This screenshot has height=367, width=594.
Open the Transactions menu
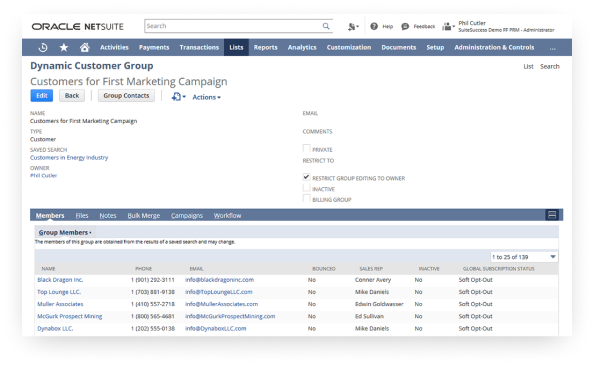[199, 47]
